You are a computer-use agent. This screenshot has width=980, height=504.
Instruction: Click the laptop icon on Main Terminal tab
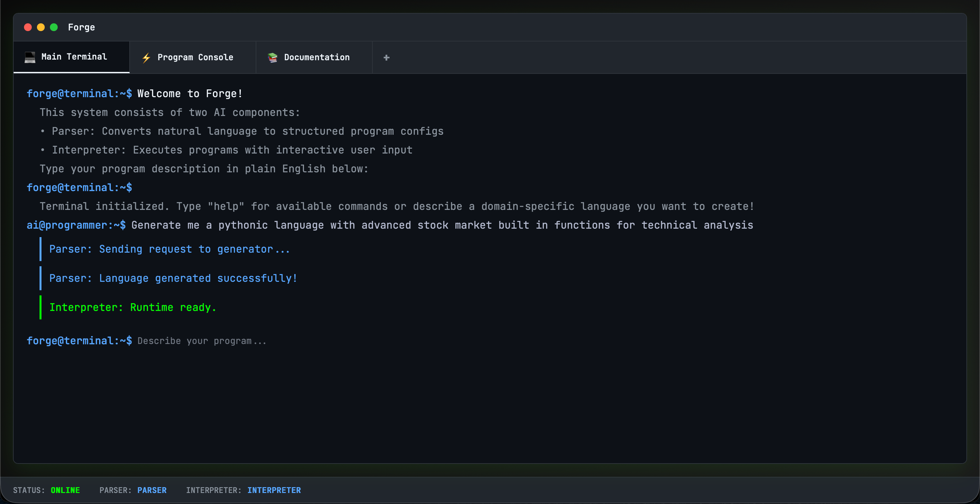coord(30,57)
